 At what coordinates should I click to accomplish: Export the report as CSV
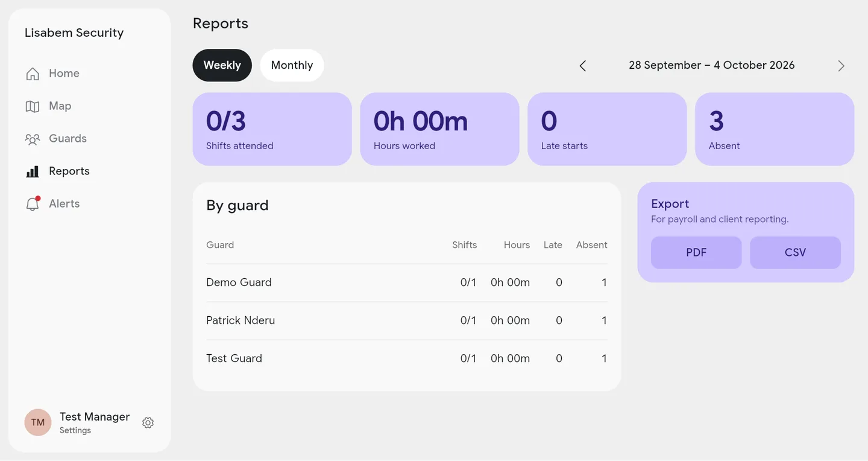click(795, 252)
